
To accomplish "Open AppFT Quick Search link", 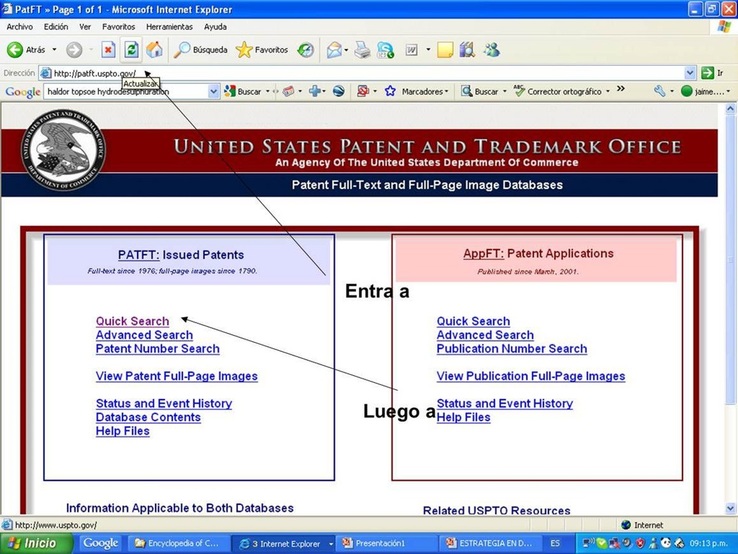I will [x=473, y=321].
